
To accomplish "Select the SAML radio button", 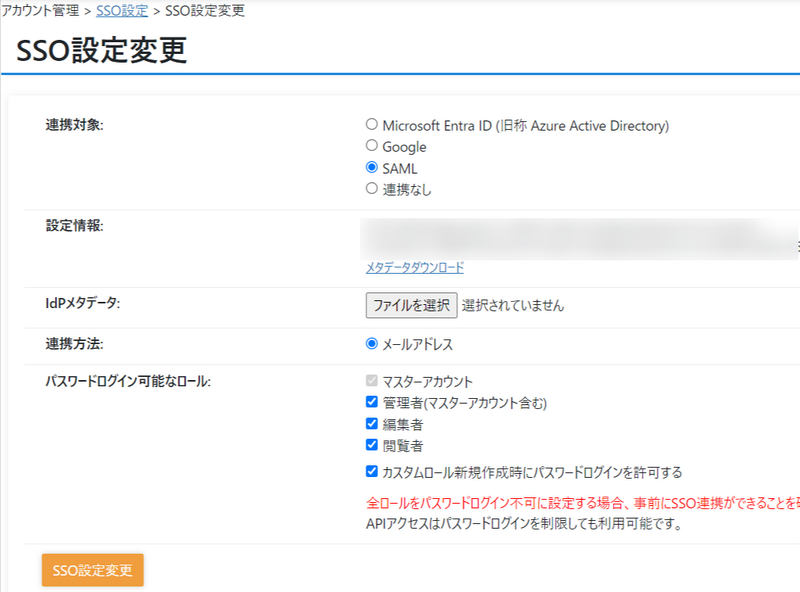I will [372, 168].
